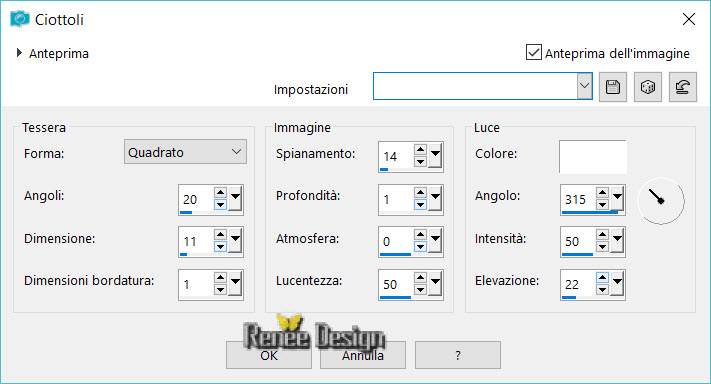Image resolution: width=711 pixels, height=384 pixels.
Task: Click the light angle dial control
Action: (x=661, y=201)
